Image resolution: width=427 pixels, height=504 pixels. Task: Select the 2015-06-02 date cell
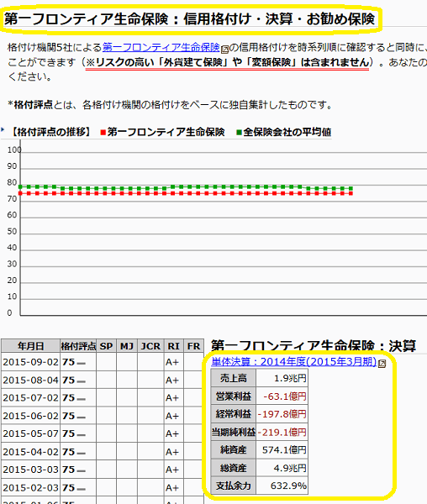[30, 416]
